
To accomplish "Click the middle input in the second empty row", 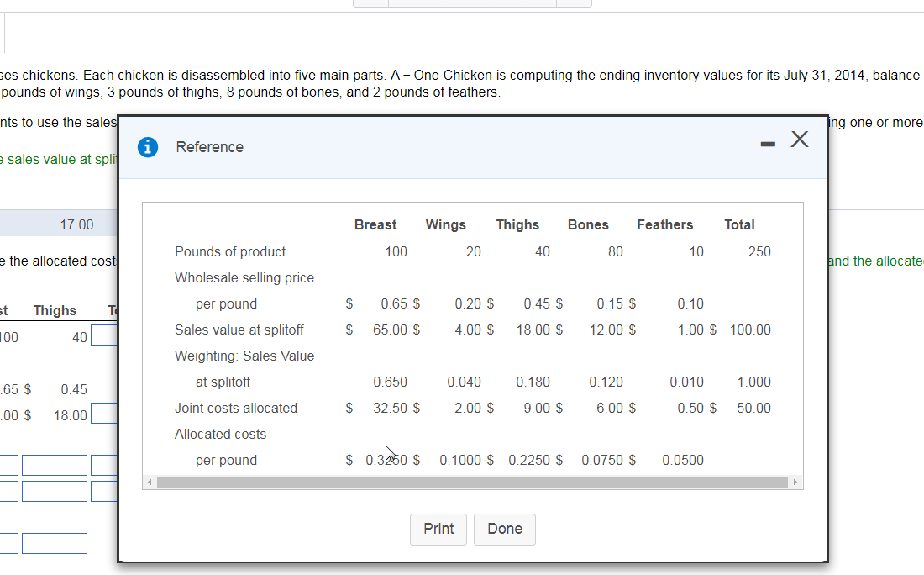I will pyautogui.click(x=54, y=490).
